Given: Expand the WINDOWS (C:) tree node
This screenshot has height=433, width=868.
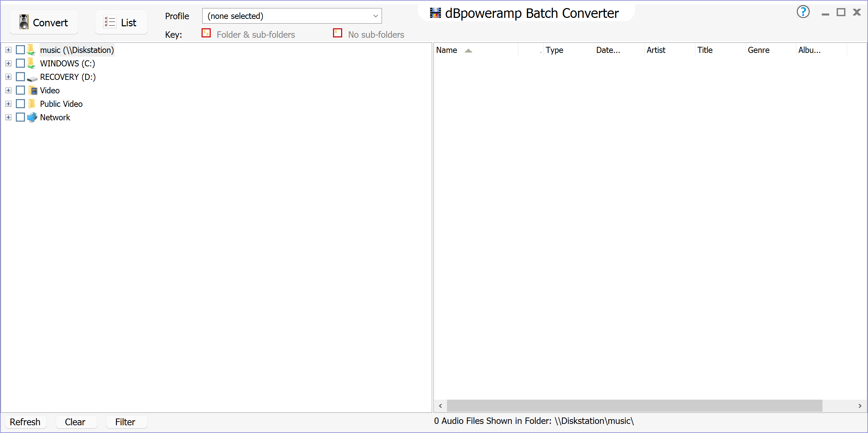Looking at the screenshot, I should tap(8, 63).
